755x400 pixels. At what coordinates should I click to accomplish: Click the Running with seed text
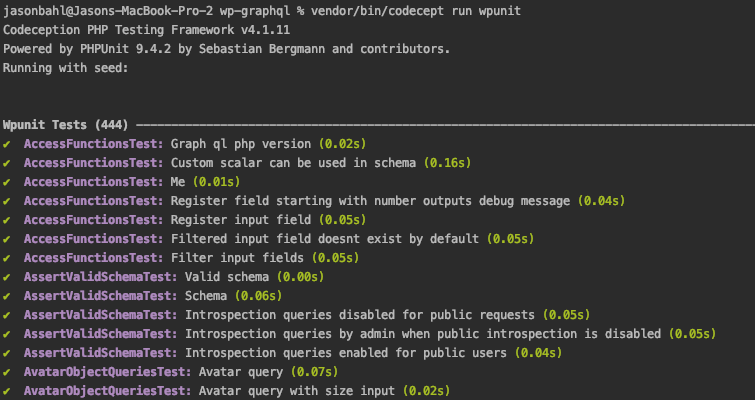(65, 68)
